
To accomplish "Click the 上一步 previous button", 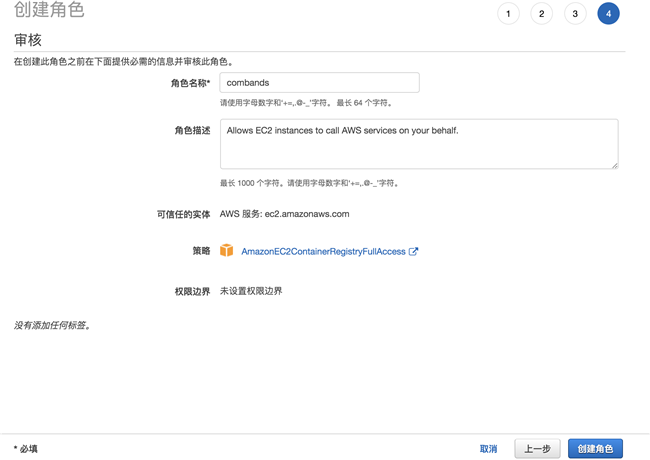I will coord(537,449).
